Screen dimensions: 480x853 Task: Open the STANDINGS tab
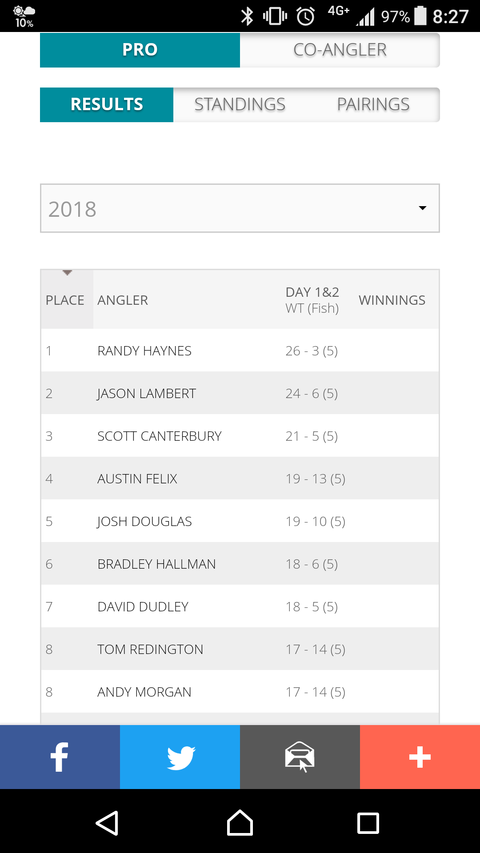pos(240,104)
